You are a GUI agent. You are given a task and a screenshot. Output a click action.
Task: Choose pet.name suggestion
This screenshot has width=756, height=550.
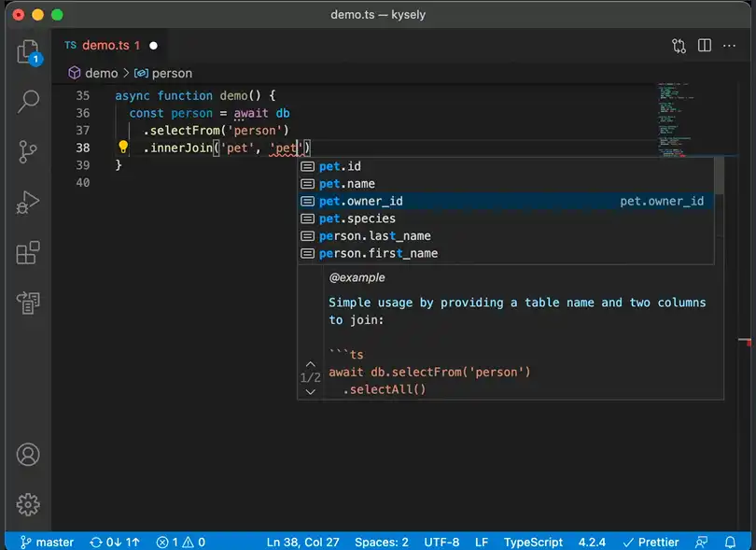[x=506, y=184]
